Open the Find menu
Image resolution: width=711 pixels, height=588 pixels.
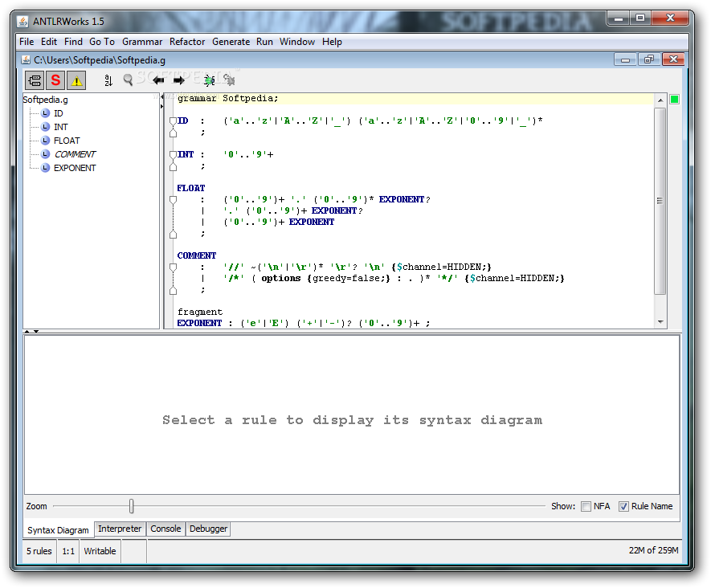(x=73, y=42)
